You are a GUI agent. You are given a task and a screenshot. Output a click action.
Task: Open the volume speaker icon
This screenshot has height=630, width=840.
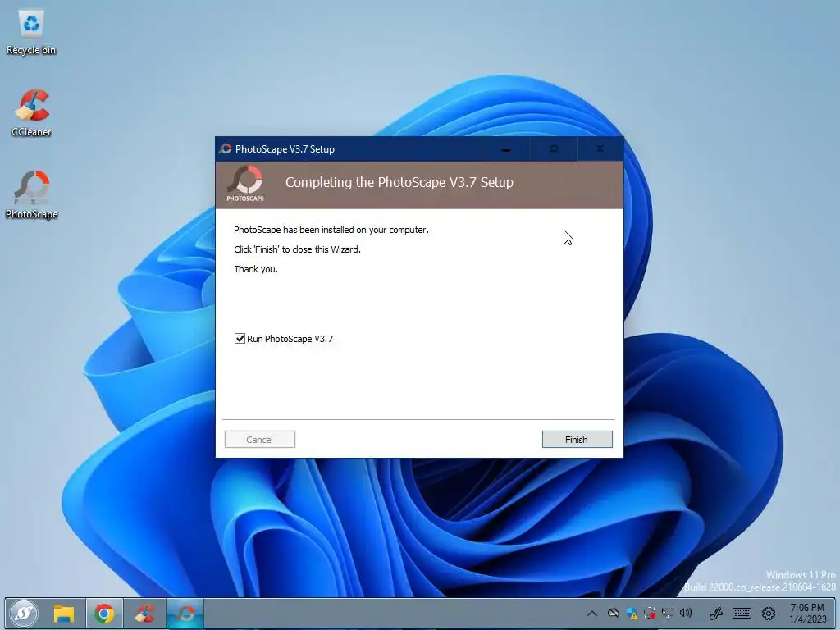(686, 613)
